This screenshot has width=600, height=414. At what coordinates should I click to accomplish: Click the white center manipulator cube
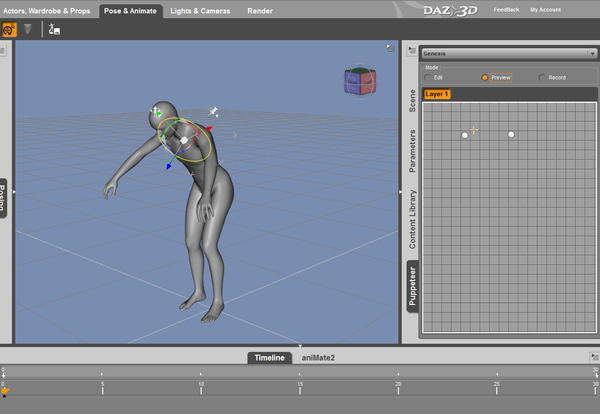(184, 140)
